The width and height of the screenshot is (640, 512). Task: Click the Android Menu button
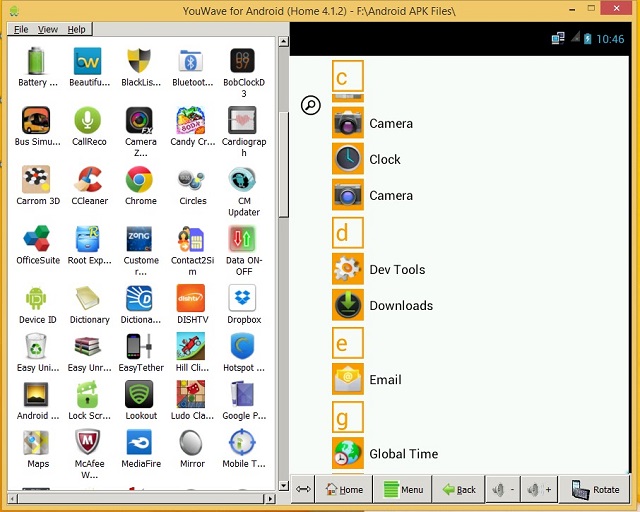point(402,489)
